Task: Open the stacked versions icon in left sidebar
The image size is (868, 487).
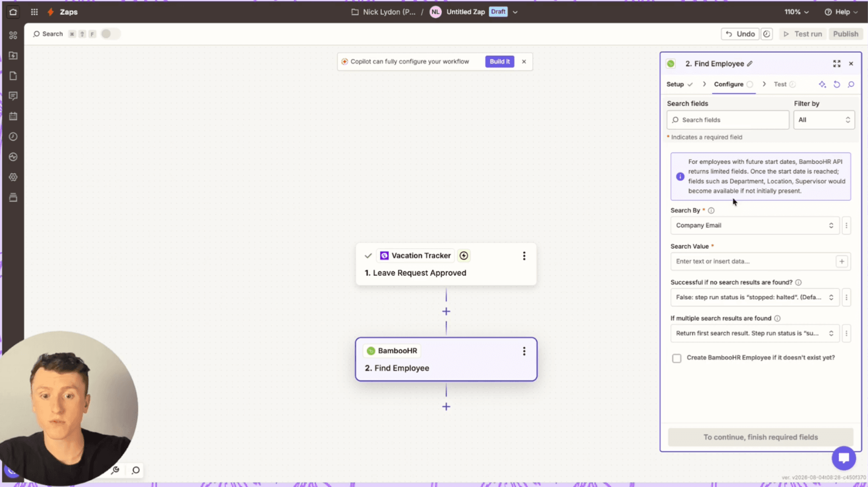Action: 13,197
